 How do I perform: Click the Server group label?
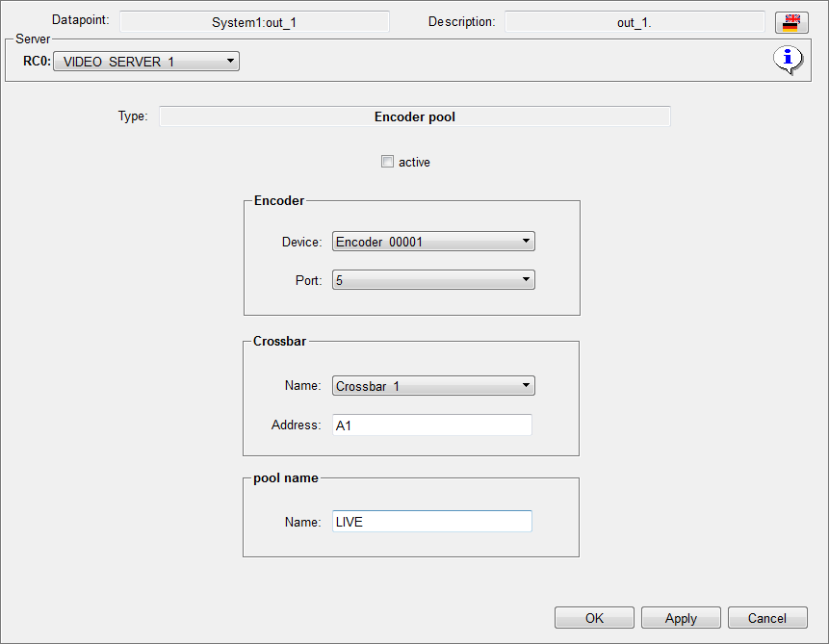[x=33, y=39]
